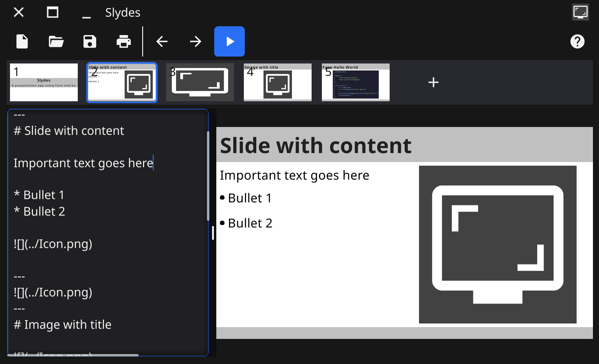Print slides with printer icon
599x364 pixels.
click(124, 41)
